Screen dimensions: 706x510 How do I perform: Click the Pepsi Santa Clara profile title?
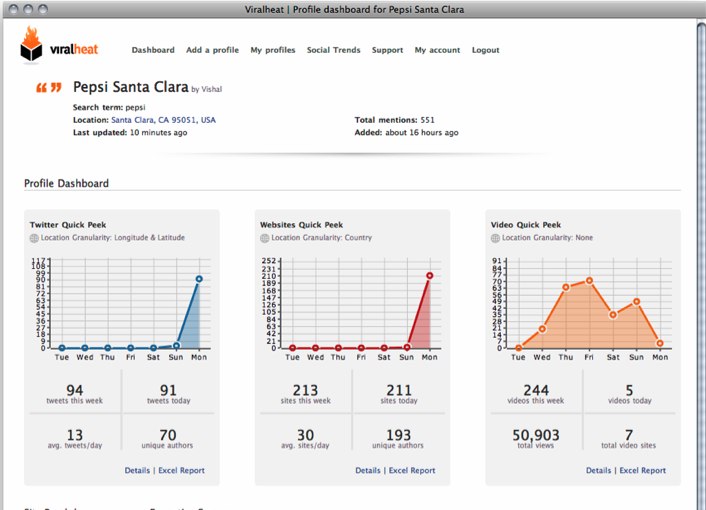pyautogui.click(x=131, y=87)
